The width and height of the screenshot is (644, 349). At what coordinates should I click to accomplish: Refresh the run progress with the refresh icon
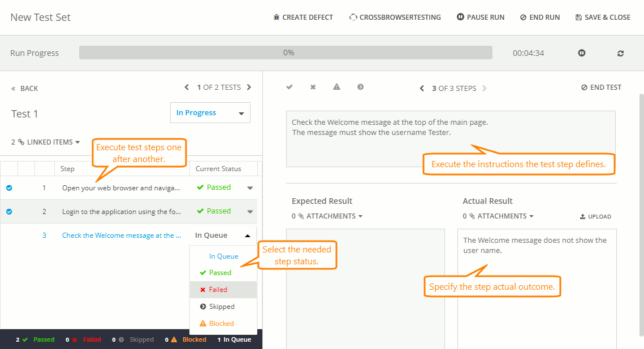[620, 53]
